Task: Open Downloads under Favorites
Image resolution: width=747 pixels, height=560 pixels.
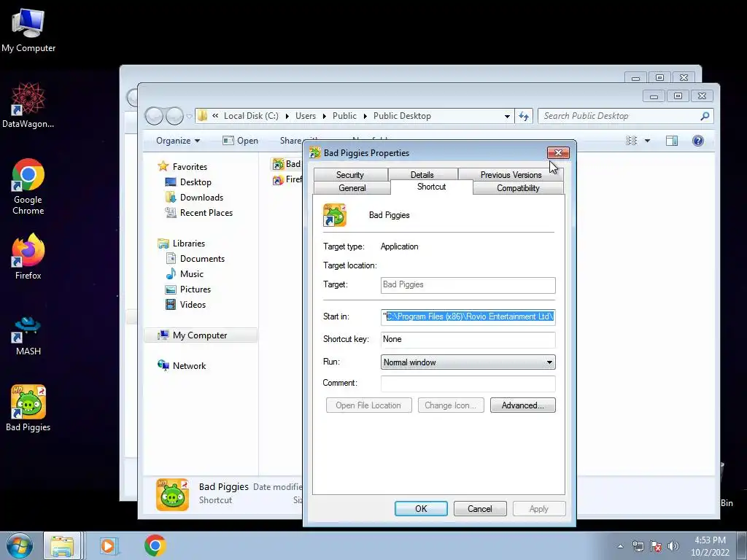Action: (x=201, y=197)
